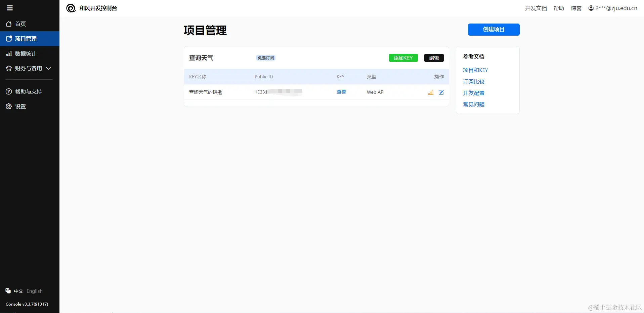
Task: Click the green 添加KEY button
Action: (x=403, y=58)
